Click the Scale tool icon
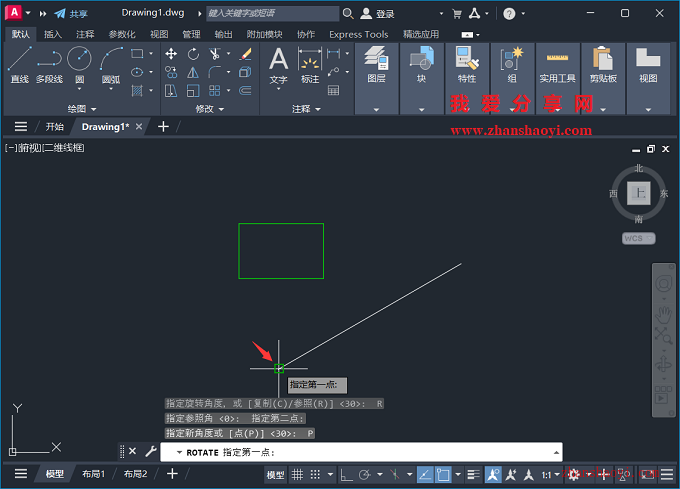Viewport: 680px width, 489px height. pyautogui.click(x=193, y=91)
